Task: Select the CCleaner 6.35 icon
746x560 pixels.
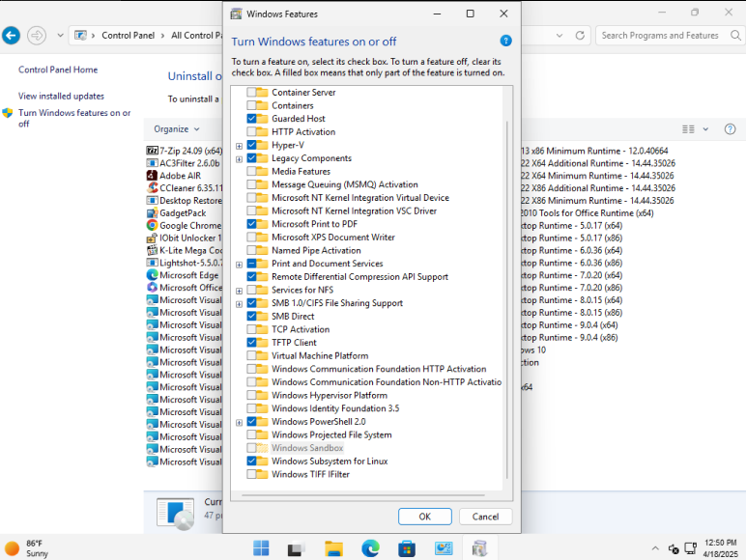Action: point(153,187)
